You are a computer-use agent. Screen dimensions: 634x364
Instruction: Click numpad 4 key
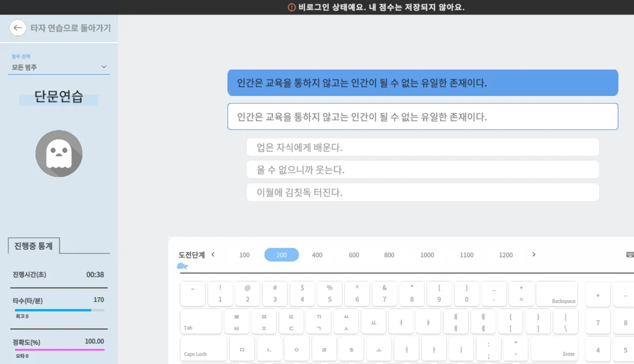(x=598, y=349)
